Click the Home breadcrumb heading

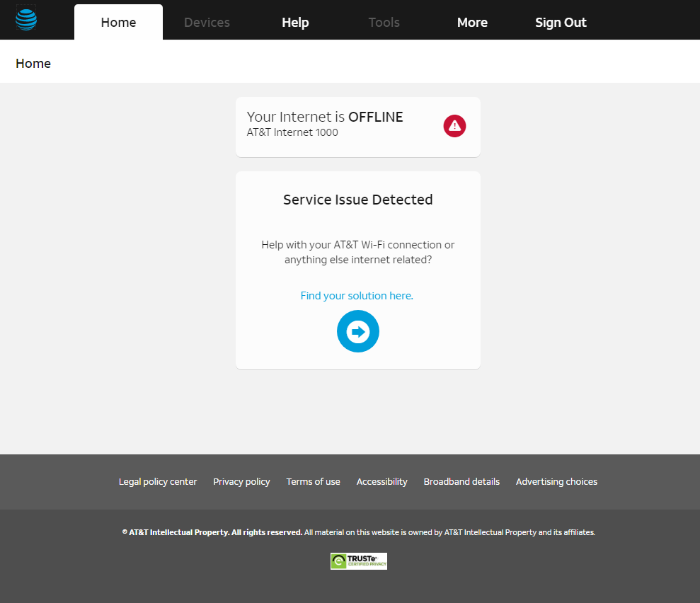33,64
